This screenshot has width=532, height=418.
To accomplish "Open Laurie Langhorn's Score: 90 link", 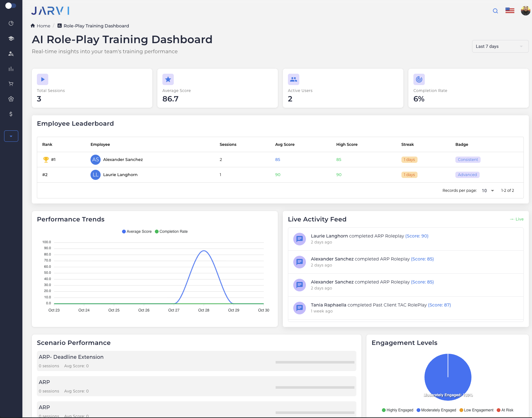I will pos(417,236).
